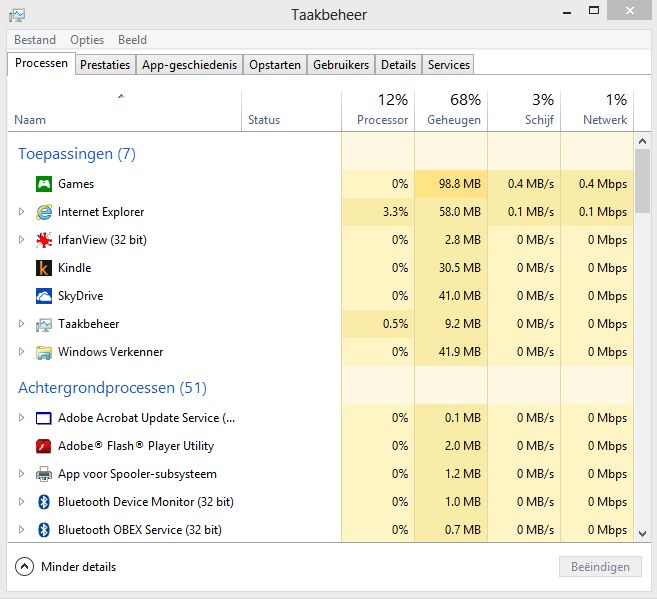Expand the Internet Explorer process group
Image resolution: width=657 pixels, height=599 pixels.
point(21,212)
